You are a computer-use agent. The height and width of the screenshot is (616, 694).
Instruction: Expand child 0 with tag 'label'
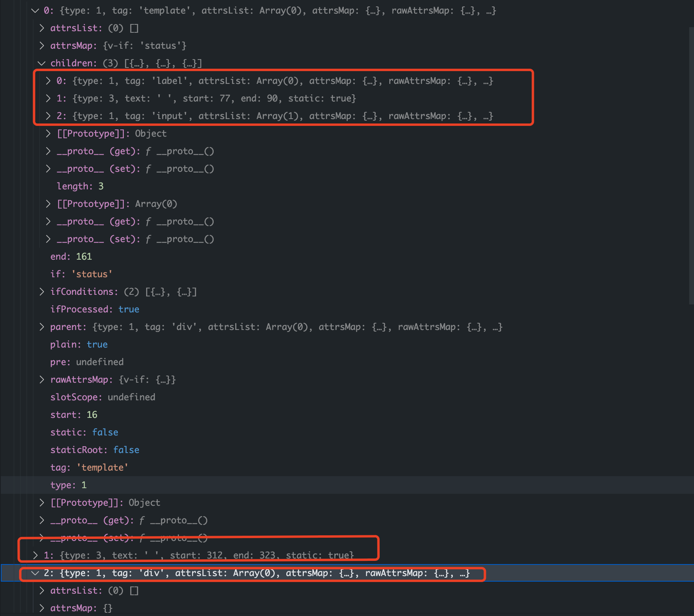click(x=48, y=81)
